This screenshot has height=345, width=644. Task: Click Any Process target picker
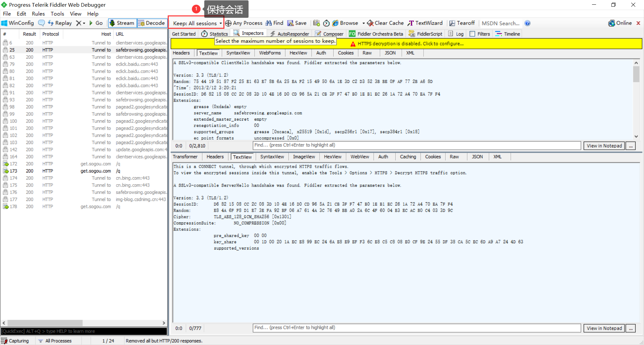coord(244,23)
